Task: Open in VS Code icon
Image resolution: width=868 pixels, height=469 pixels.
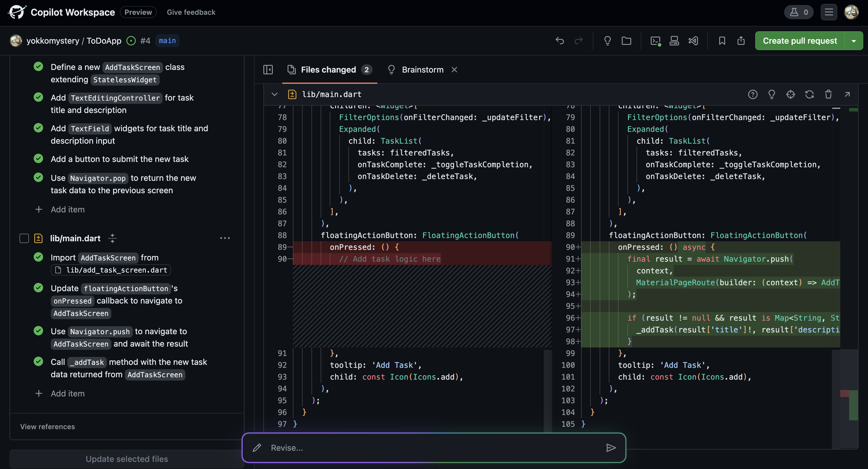Action: [x=693, y=41]
